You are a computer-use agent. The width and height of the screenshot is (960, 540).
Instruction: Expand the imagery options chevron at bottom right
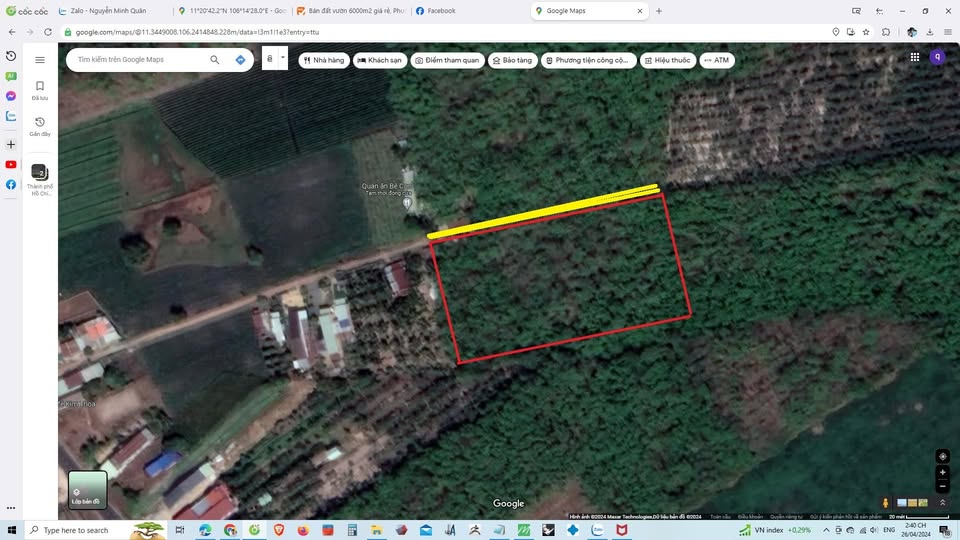[x=942, y=502]
